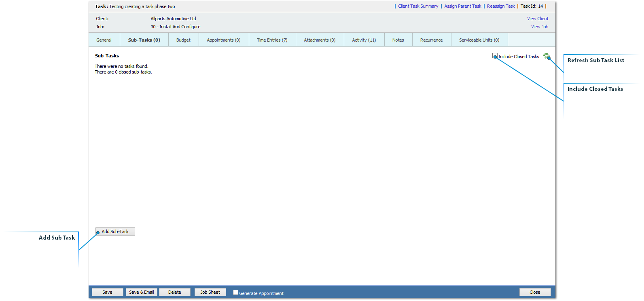
Task: Open the View Client link
Action: [x=538, y=19]
